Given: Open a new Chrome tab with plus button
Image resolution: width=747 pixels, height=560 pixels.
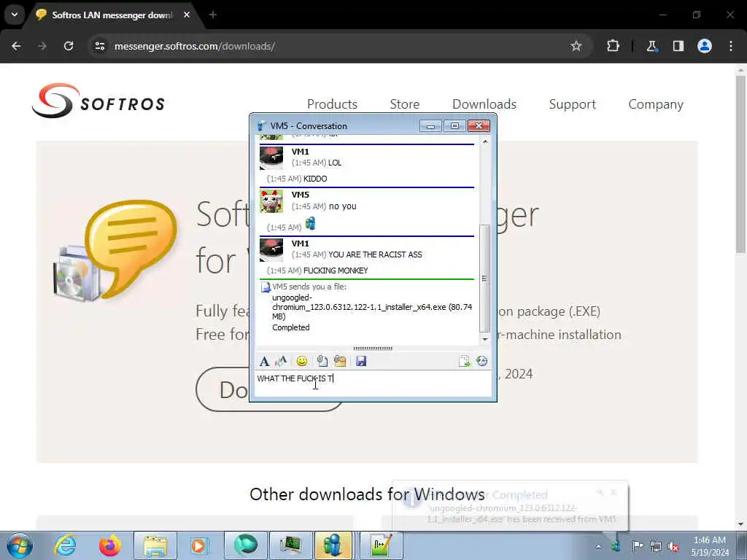Looking at the screenshot, I should click(213, 15).
